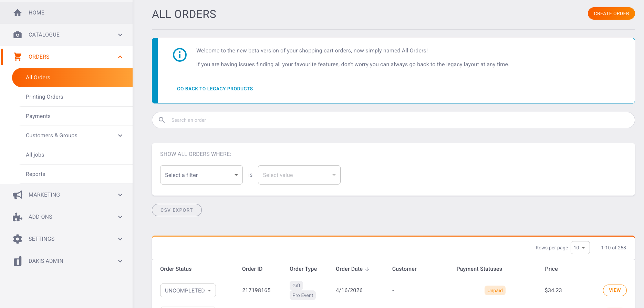Click the Dakis Admin building icon
This screenshot has width=644, height=308.
click(x=18, y=261)
